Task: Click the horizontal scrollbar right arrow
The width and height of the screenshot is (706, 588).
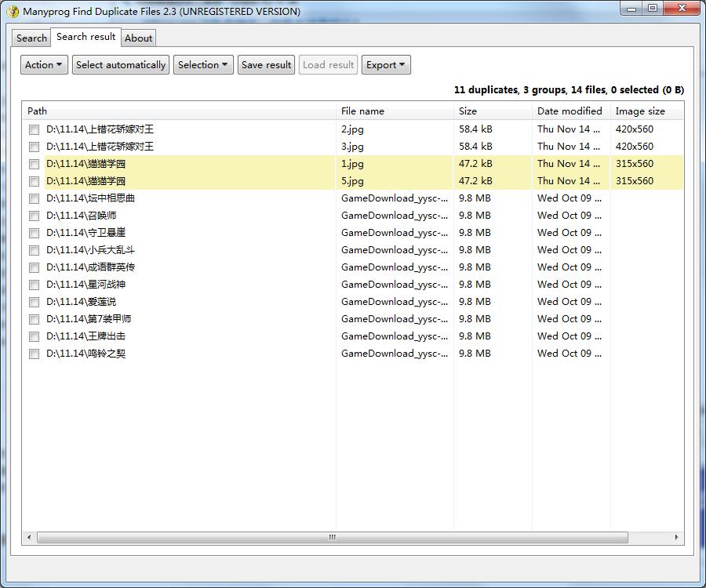Action: pyautogui.click(x=676, y=537)
